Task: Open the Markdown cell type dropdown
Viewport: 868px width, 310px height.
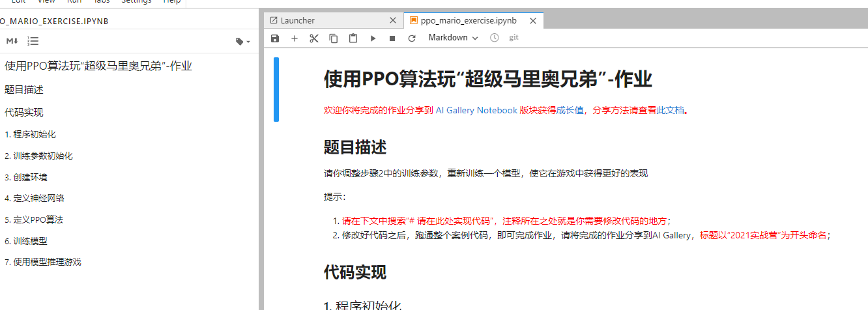Action: (x=453, y=38)
